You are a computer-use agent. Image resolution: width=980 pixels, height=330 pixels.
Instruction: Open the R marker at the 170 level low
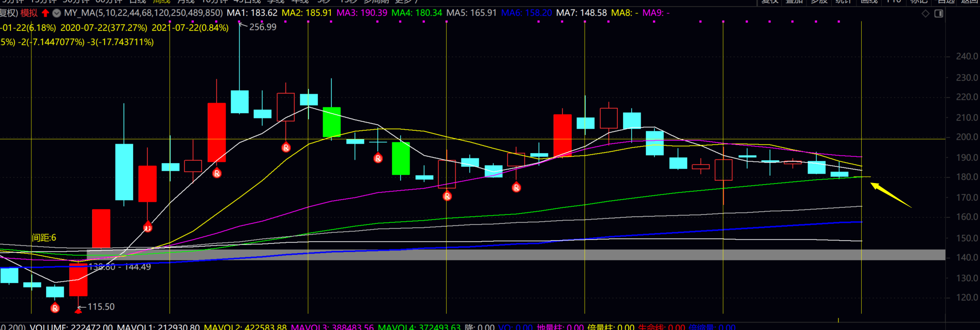click(447, 196)
